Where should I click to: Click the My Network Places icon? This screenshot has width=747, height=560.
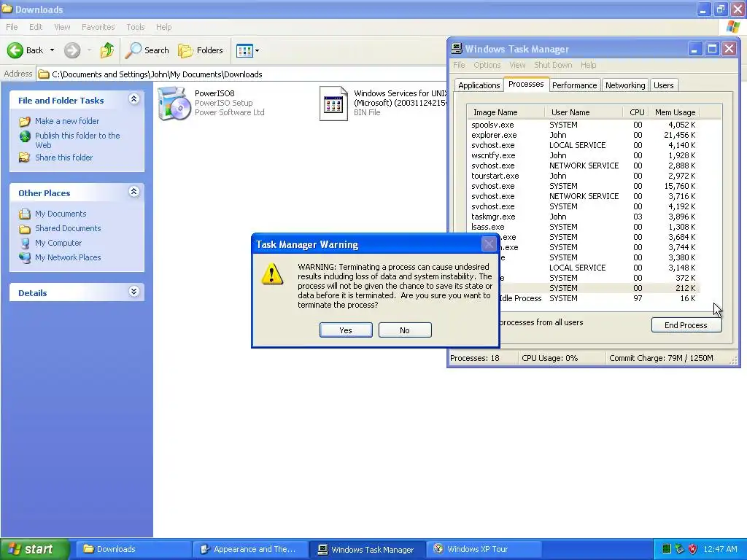click(25, 257)
